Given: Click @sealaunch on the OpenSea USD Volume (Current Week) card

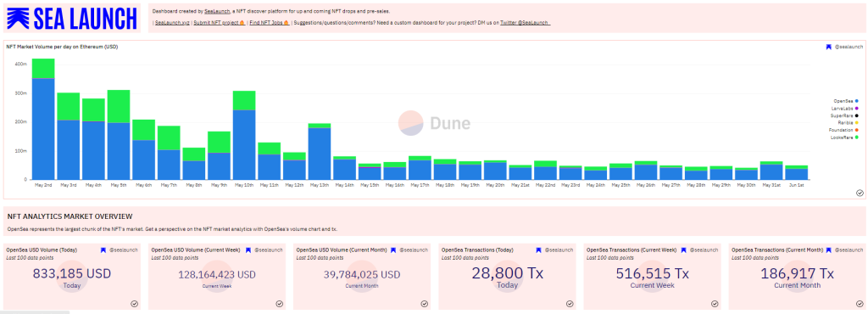Looking at the screenshot, I should 269,250.
